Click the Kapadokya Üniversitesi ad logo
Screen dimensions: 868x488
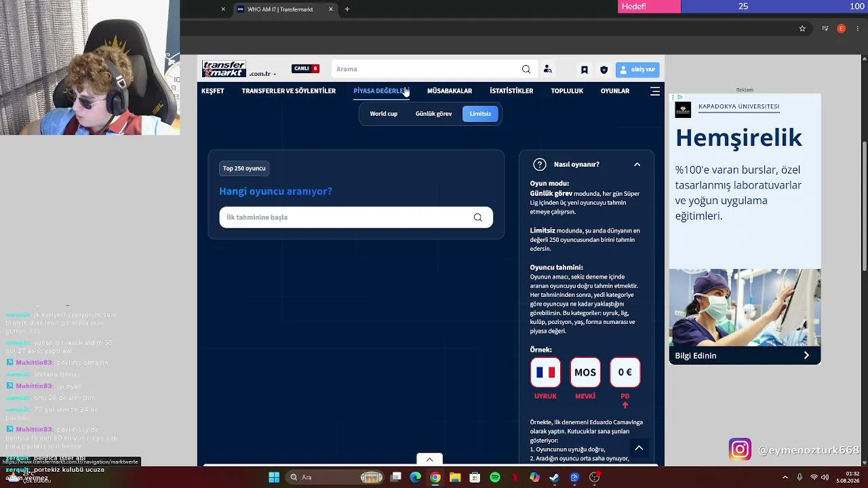pos(683,110)
